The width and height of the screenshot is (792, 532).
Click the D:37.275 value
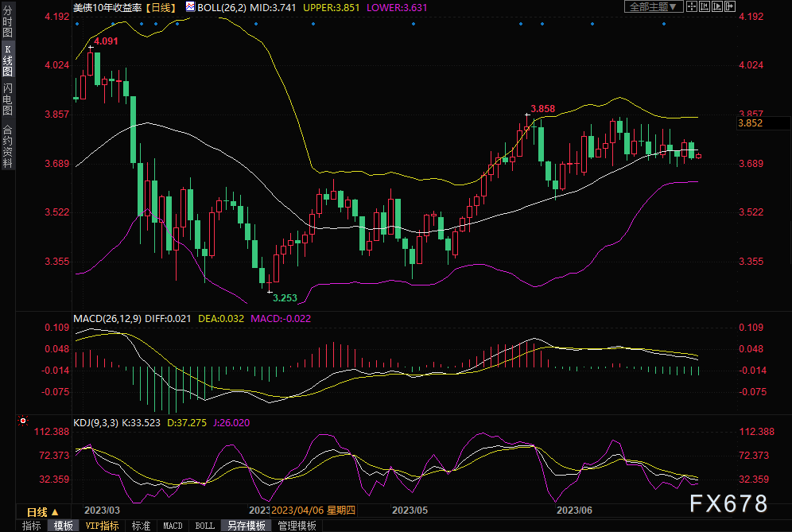click(187, 423)
